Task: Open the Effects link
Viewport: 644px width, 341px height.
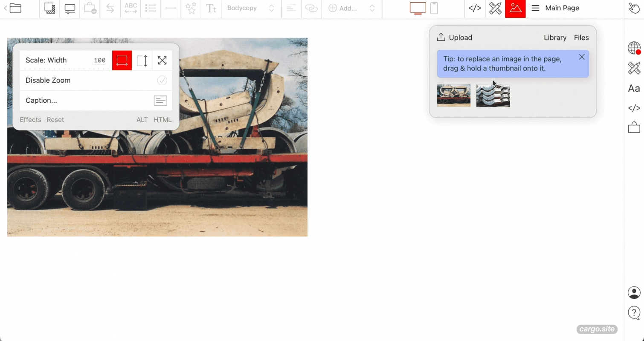Action: pos(30,120)
